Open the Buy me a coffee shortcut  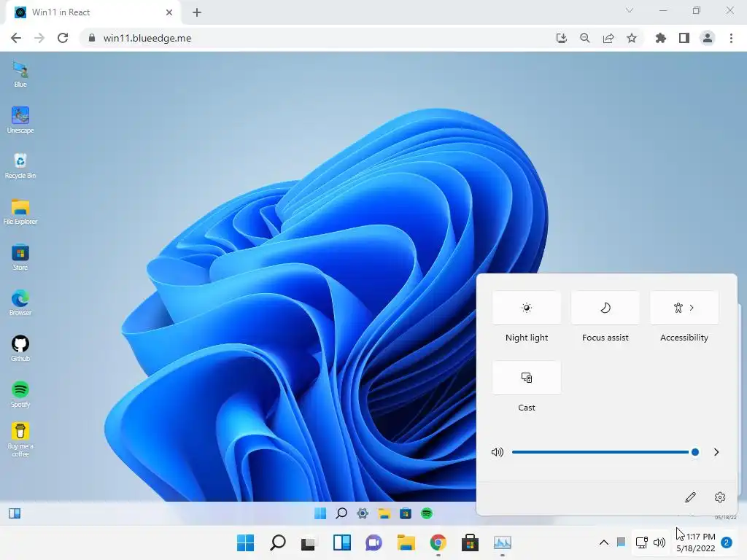pos(20,440)
